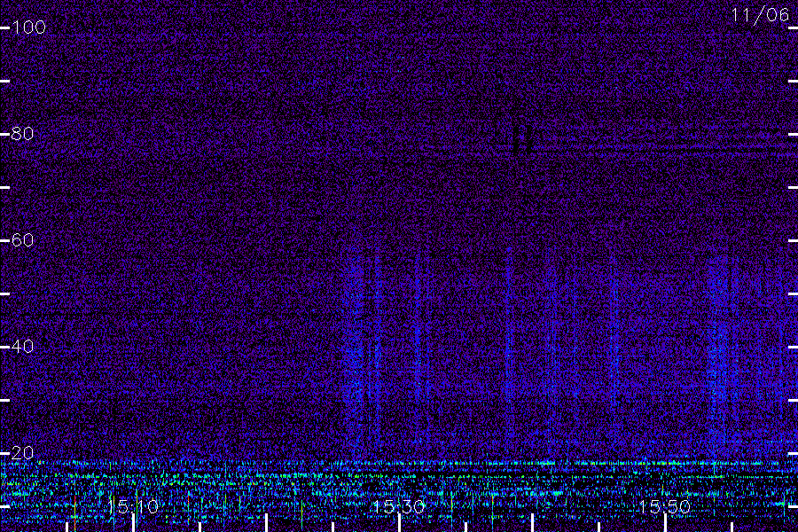This screenshot has width=798, height=532.
Task: Click the 100 frequency axis label
Action: [x=28, y=27]
